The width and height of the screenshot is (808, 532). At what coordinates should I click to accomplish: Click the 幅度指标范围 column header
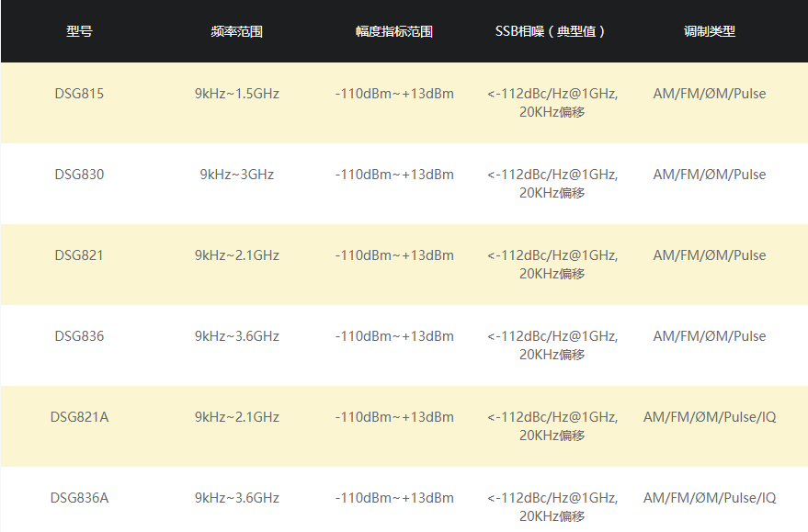click(394, 31)
